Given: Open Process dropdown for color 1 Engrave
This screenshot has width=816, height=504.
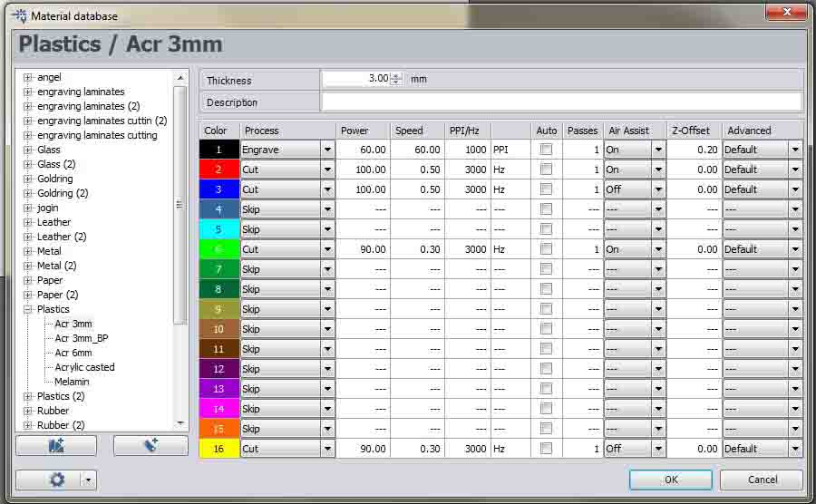Looking at the screenshot, I should (327, 150).
